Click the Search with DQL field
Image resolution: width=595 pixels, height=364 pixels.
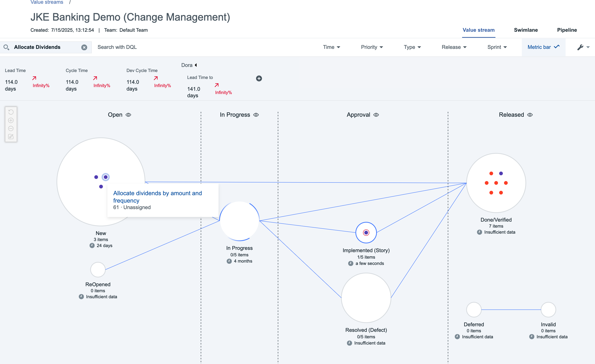click(x=117, y=47)
